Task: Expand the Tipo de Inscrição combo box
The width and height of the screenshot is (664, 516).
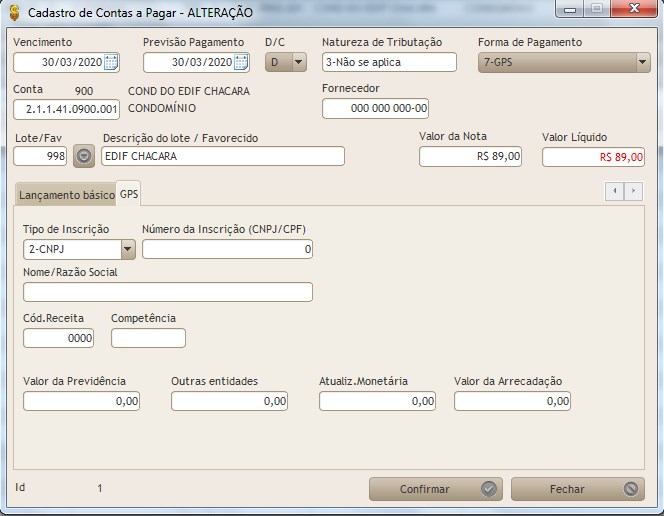Action: click(127, 249)
